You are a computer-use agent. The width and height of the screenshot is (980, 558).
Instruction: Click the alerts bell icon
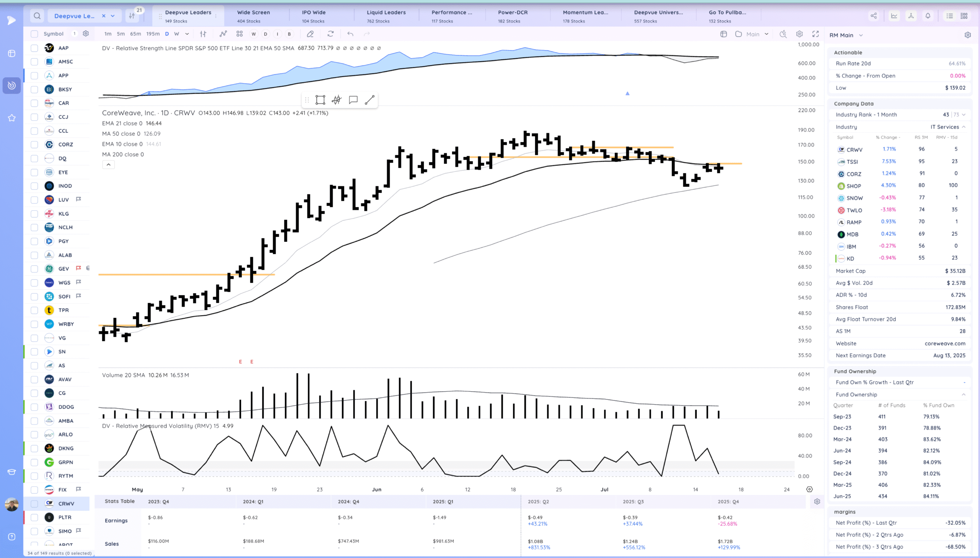(x=928, y=16)
